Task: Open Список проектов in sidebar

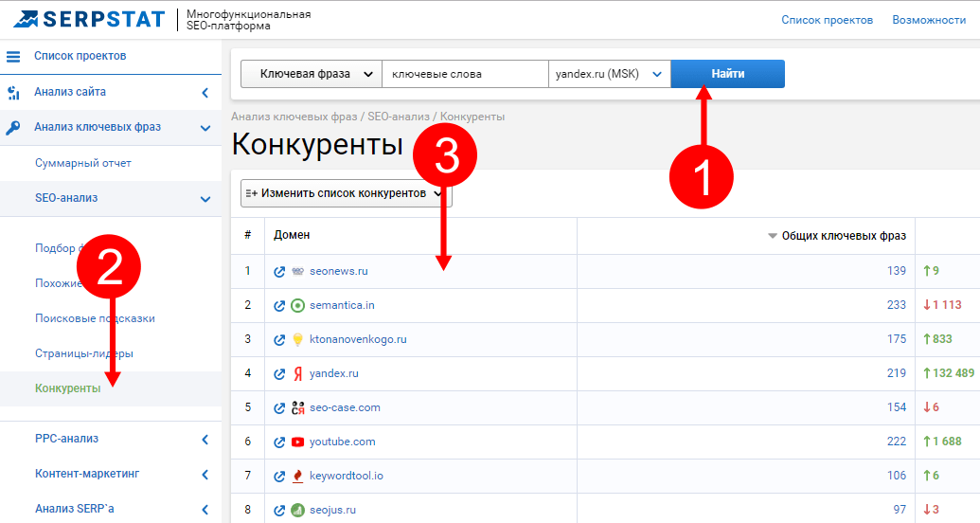Action: (80, 56)
